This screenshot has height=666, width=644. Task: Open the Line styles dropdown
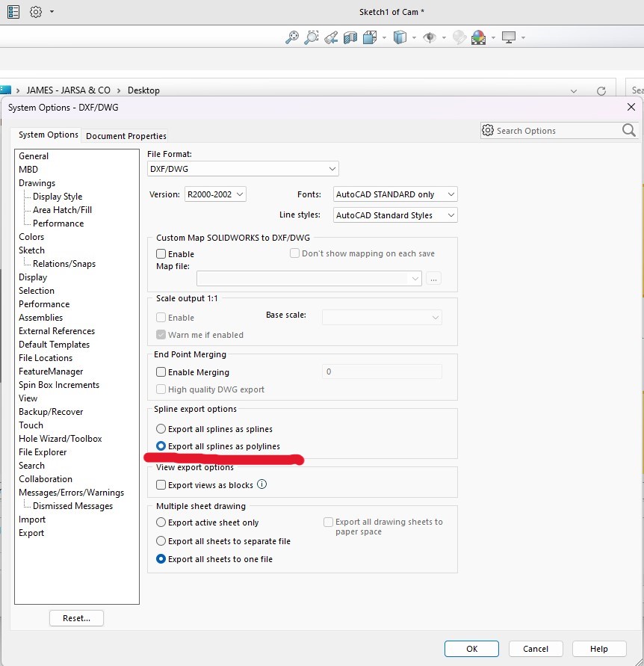tap(395, 215)
